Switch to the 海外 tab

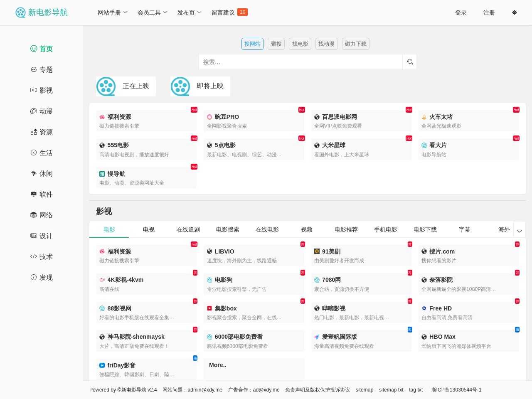pyautogui.click(x=504, y=229)
